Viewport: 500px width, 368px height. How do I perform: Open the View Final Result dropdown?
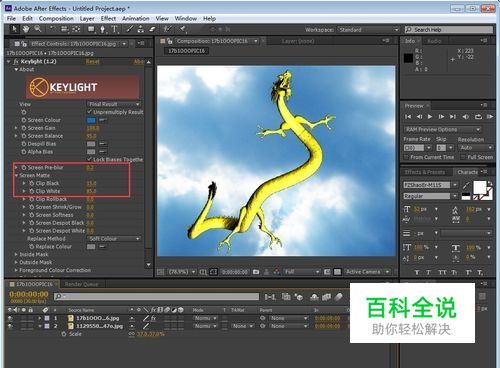(113, 104)
